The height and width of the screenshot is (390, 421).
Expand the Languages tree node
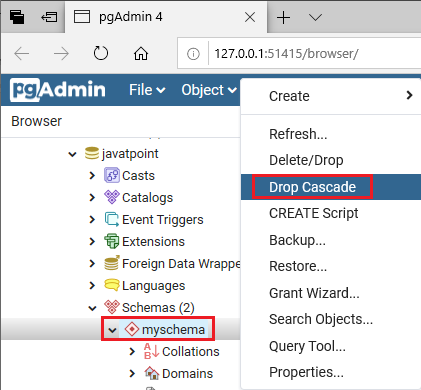pos(92,285)
